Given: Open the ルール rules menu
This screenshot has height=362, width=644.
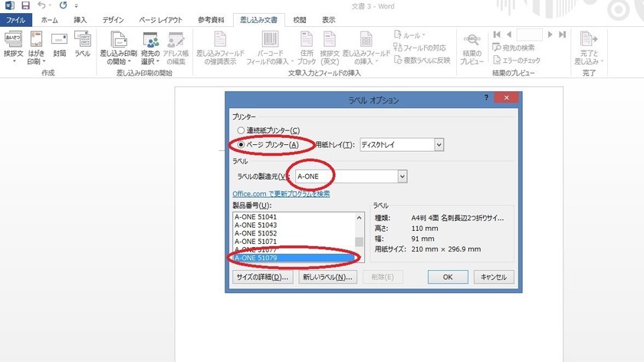Looking at the screenshot, I should [409, 35].
